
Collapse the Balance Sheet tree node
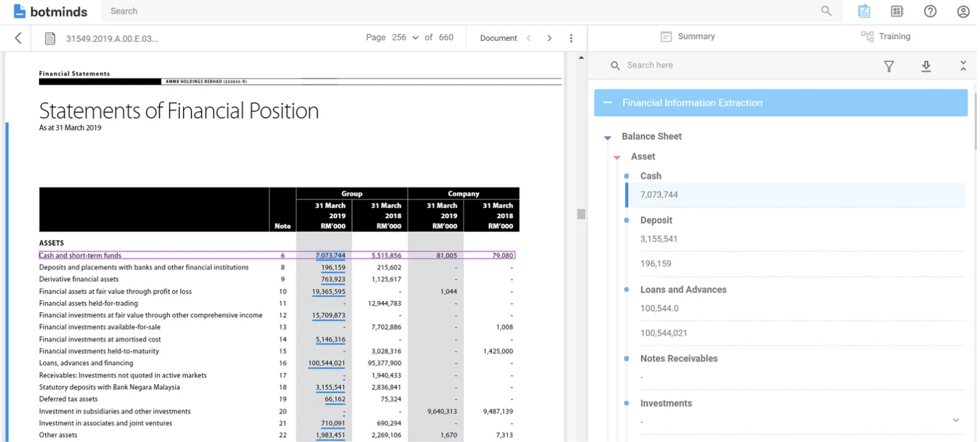point(607,138)
